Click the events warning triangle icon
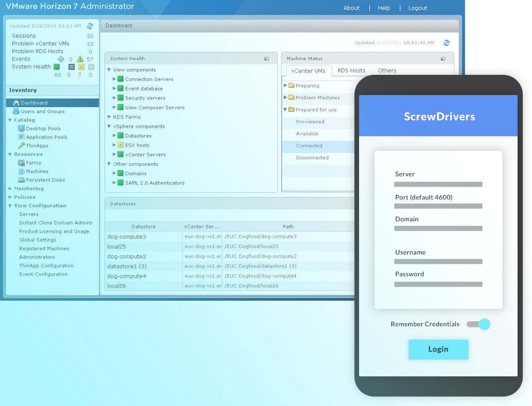This screenshot has height=406, width=532. pos(80,59)
